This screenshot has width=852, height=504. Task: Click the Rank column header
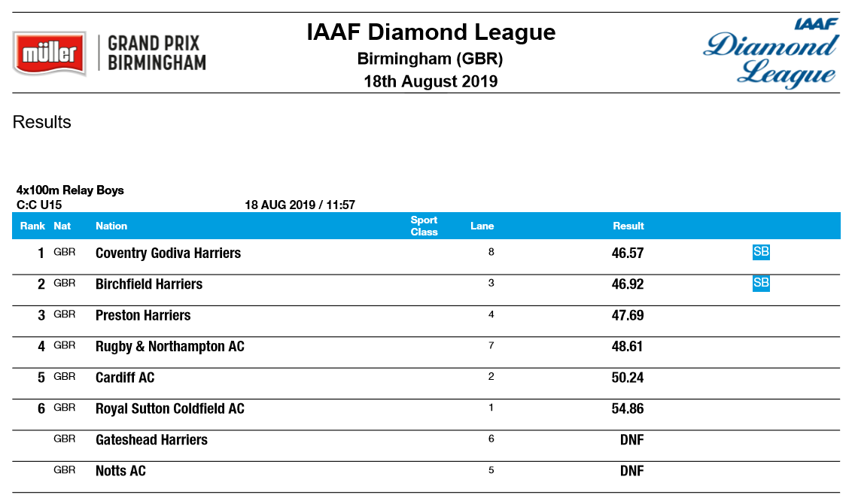[32, 226]
